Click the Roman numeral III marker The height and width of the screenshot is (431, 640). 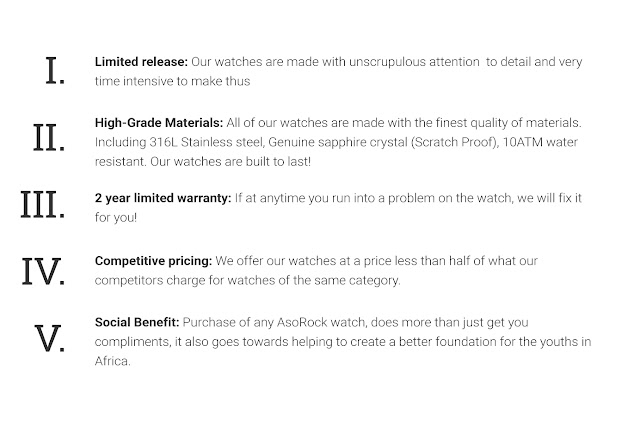42,204
